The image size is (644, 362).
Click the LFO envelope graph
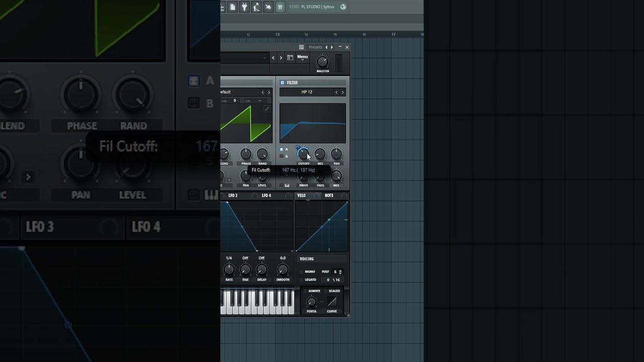tap(257, 226)
